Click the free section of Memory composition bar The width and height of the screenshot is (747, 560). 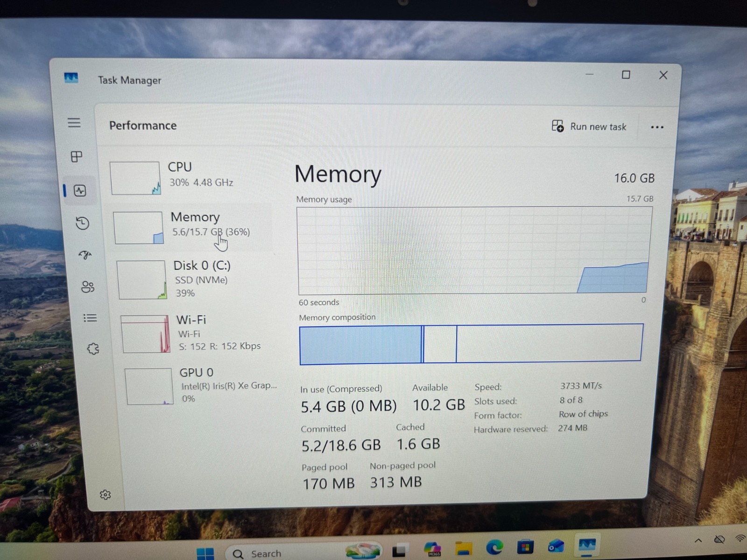[x=549, y=343]
